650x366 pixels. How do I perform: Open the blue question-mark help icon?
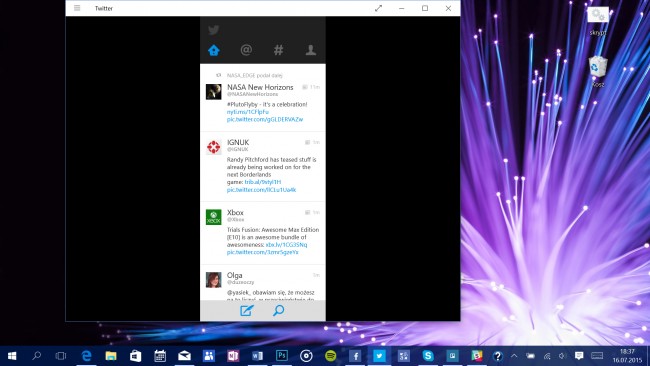click(x=498, y=356)
